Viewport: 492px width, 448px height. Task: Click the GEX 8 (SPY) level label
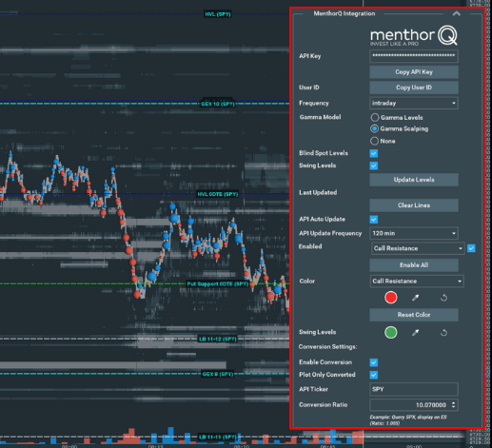click(218, 374)
